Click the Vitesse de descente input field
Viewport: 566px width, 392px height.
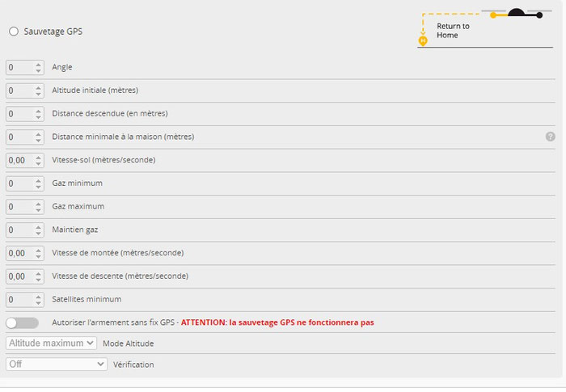[24, 276]
